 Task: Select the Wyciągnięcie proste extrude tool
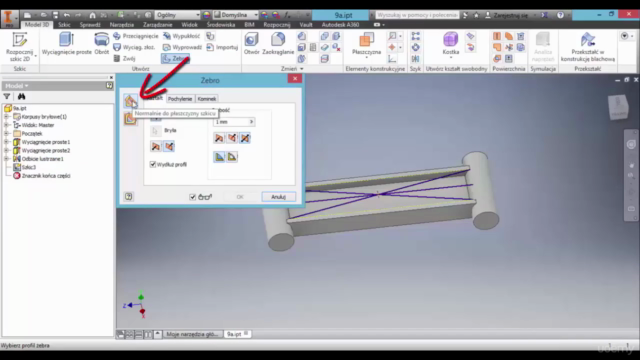point(67,44)
